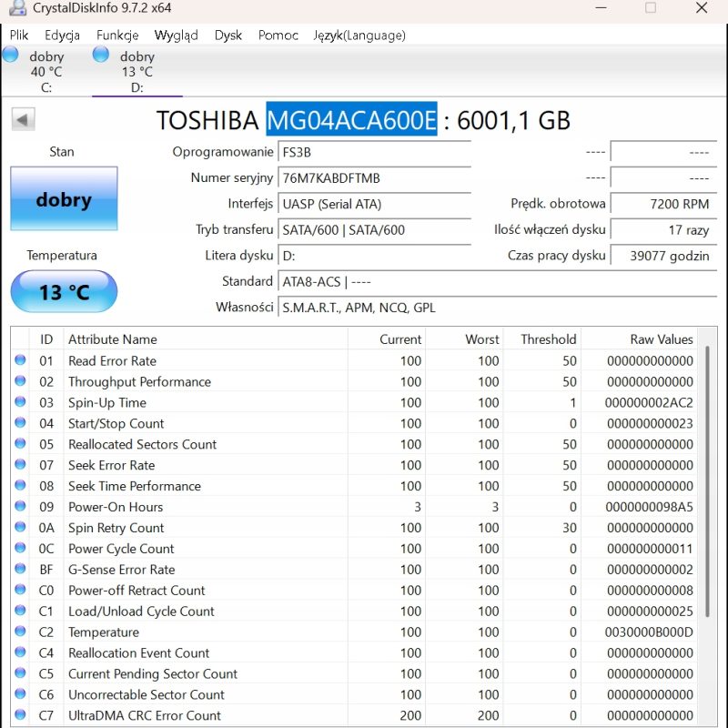Click the Raw Values column header
Image resolution: width=728 pixels, height=728 pixels.
[661, 339]
